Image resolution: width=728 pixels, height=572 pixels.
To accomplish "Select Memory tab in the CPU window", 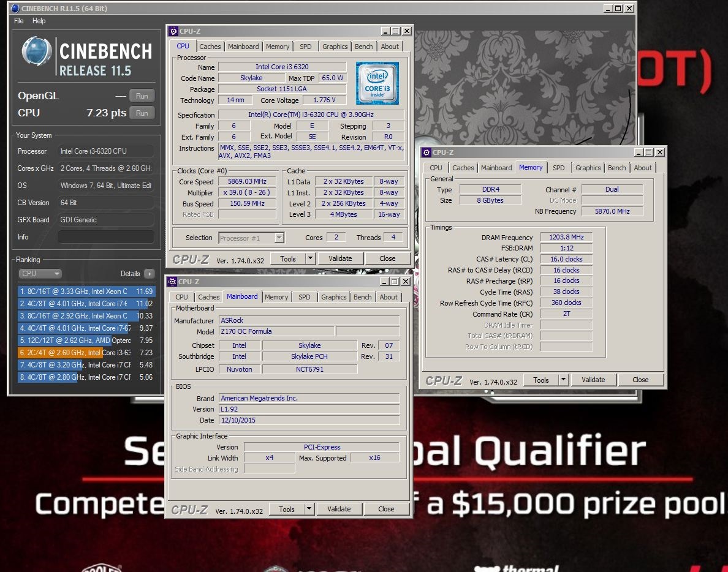I will coord(278,47).
